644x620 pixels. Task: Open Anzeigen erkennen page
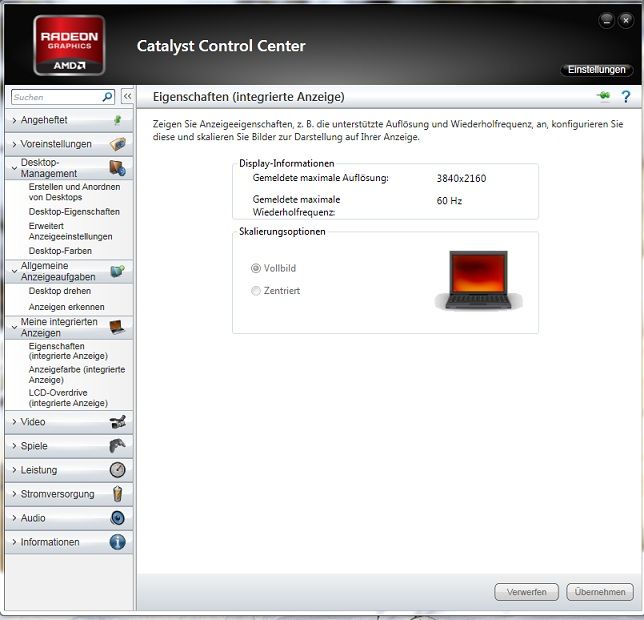[x=67, y=307]
